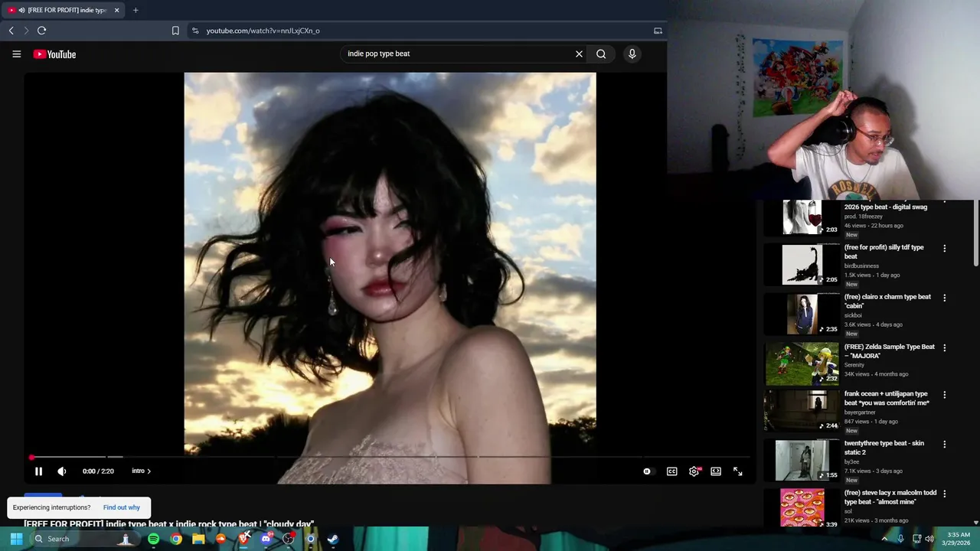Image resolution: width=980 pixels, height=551 pixels.
Task: Go to the YouTube home logo
Action: [54, 54]
